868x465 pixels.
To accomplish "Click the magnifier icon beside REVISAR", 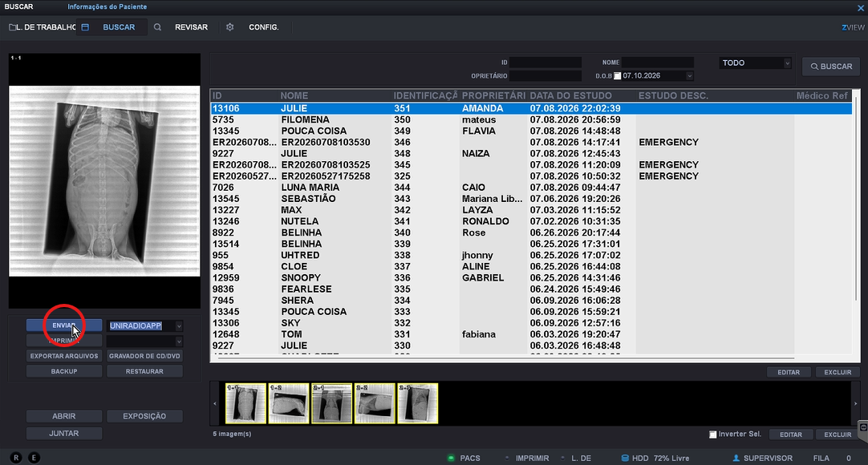I will [158, 27].
